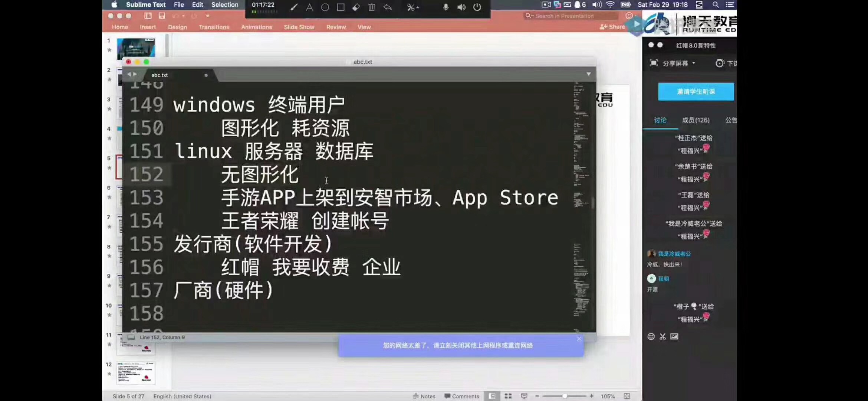Click the trash clear annotations icon
The image size is (868, 401).
point(372,7)
